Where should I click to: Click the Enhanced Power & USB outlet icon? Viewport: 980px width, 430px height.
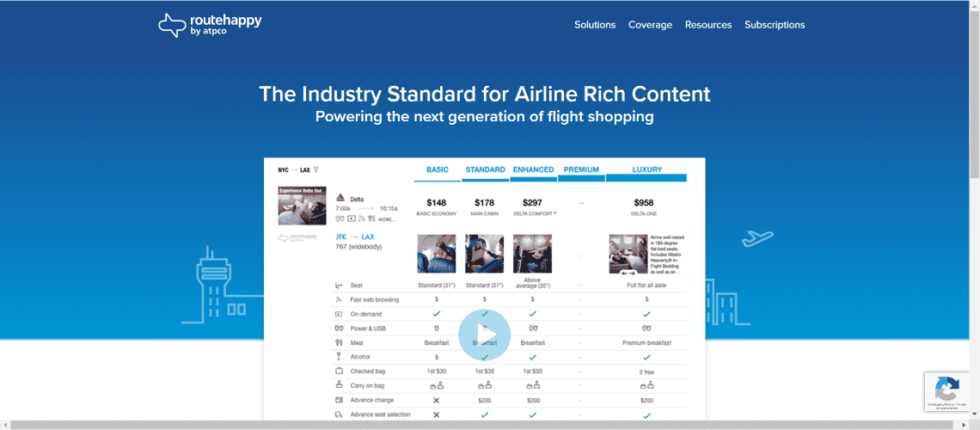click(x=532, y=329)
